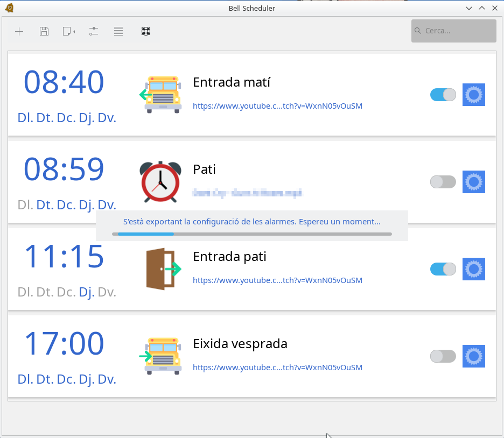Image resolution: width=504 pixels, height=438 pixels.
Task: Click the export progress bar
Action: [251, 234]
